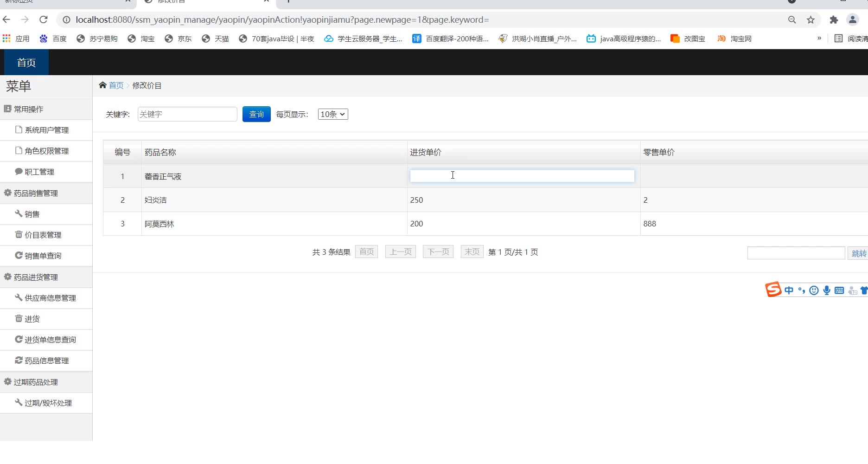Click the 零售单价 value 888 for 阿莫西林
Viewport: 868px width, 464px height.
click(650, 224)
